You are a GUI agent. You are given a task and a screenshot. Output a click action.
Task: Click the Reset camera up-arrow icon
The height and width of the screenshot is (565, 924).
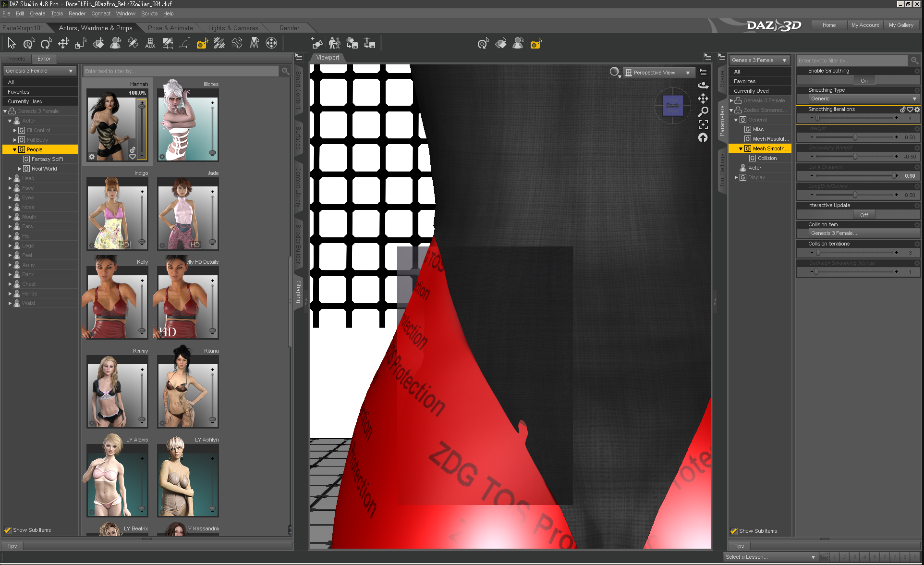click(703, 138)
